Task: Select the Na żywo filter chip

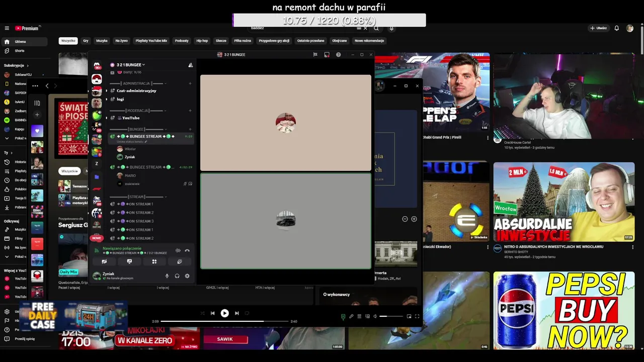Action: click(x=121, y=41)
